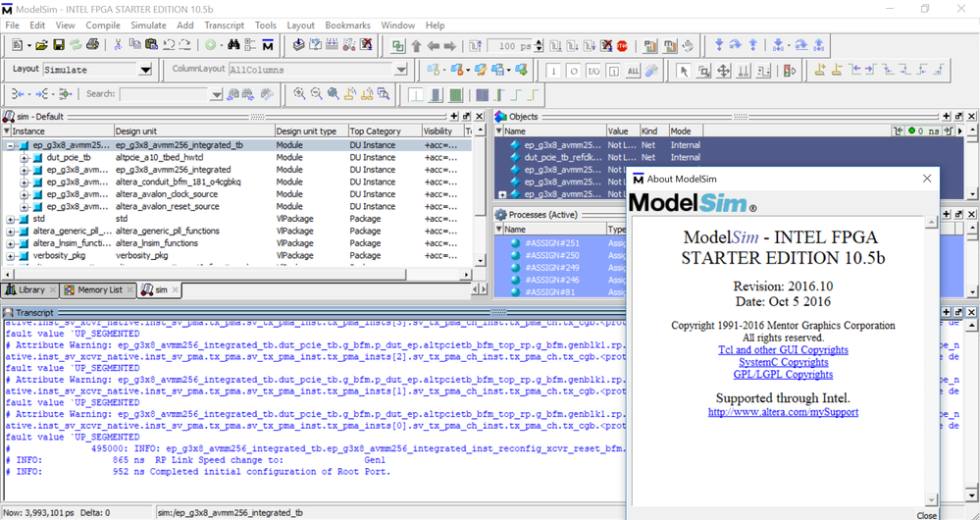Image resolution: width=980 pixels, height=520 pixels.
Task: Open the ColumnLayout AllColumns dropdown
Action: tap(400, 70)
